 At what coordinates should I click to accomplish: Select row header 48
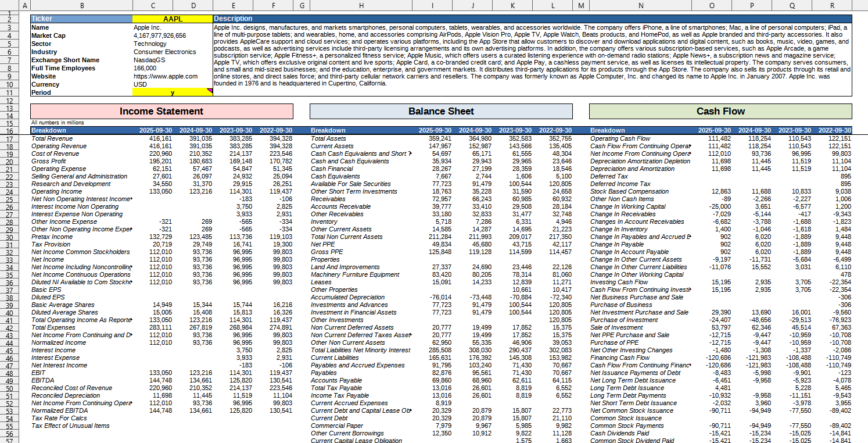coord(10,373)
